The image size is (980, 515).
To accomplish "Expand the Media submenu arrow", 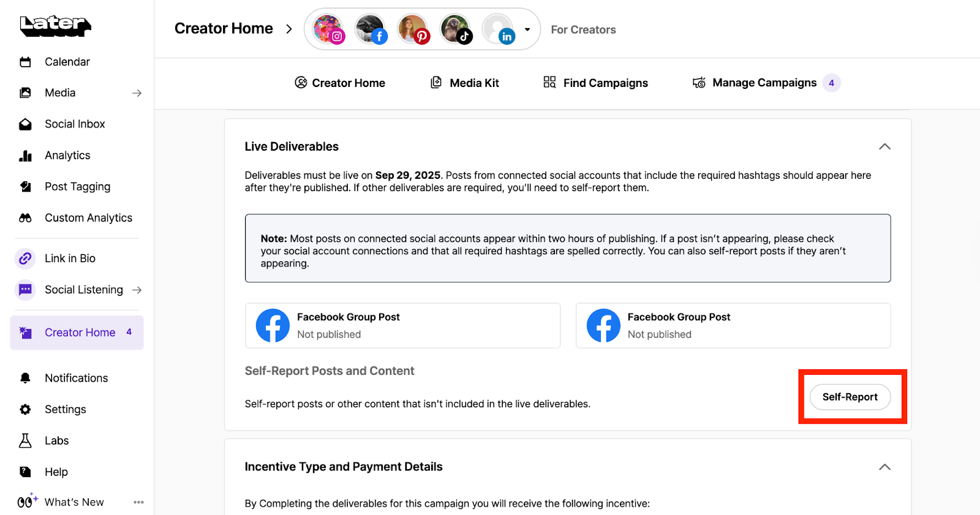I will point(137,93).
